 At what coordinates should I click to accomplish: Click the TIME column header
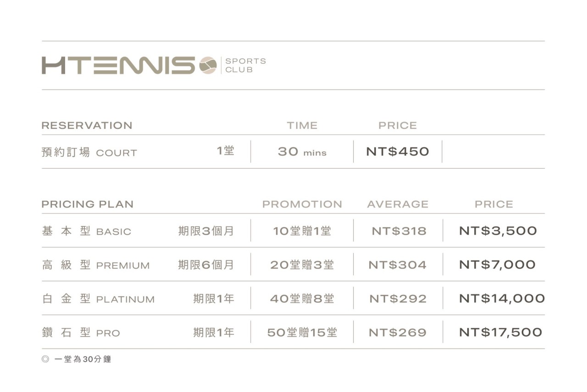[302, 125]
